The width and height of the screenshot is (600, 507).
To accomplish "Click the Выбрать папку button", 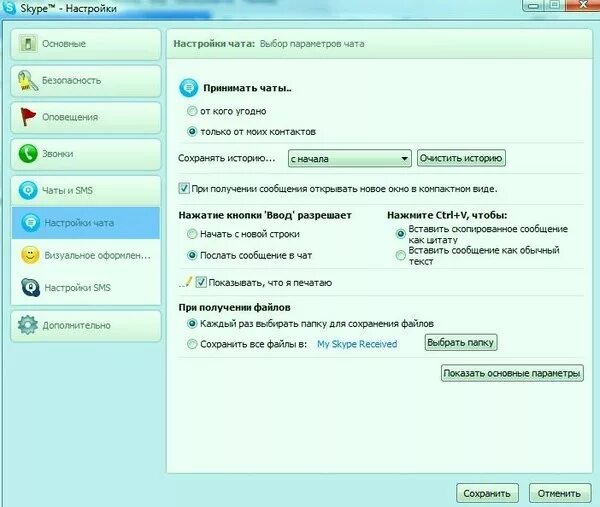I will pyautogui.click(x=461, y=342).
